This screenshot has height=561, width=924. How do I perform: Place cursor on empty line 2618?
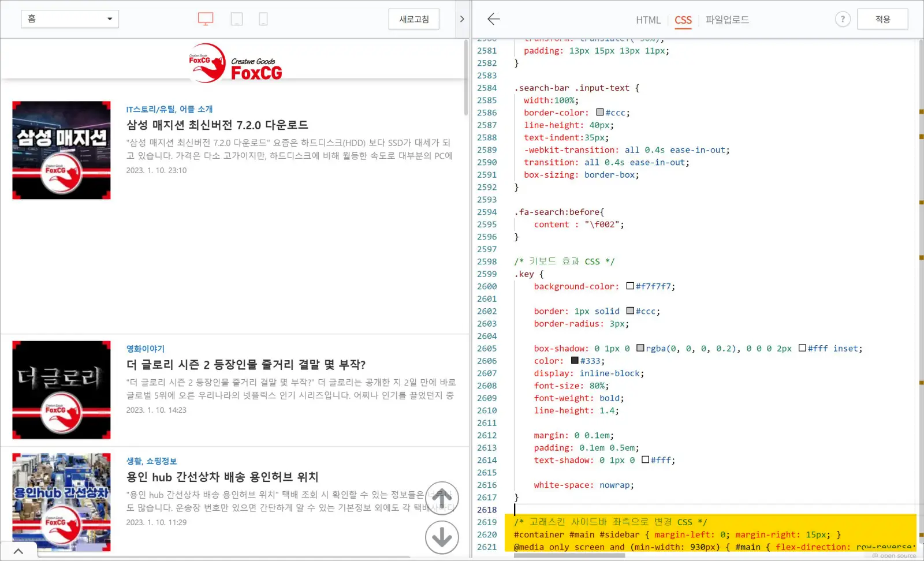[715, 510]
